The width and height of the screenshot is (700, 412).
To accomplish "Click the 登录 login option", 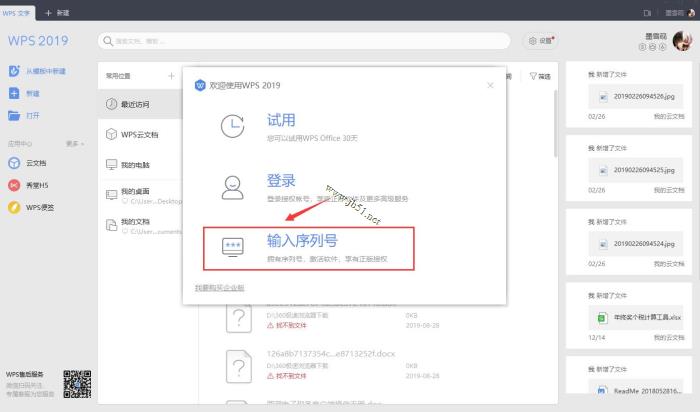I will click(281, 181).
